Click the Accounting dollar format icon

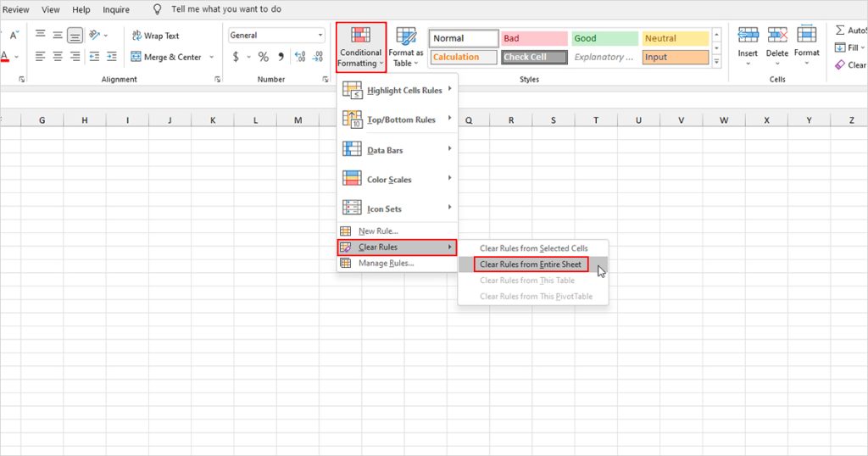[x=236, y=57]
